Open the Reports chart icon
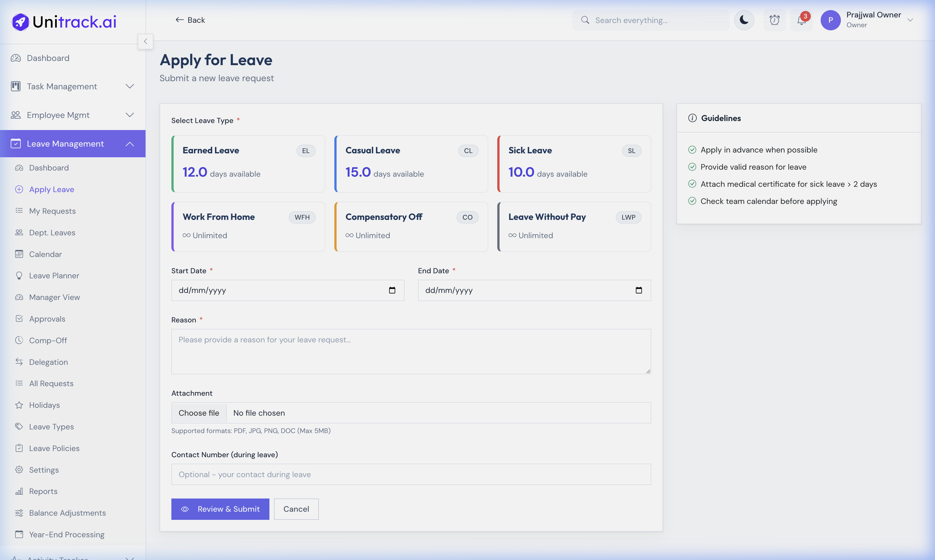Viewport: 935px width, 560px height. pos(20,491)
